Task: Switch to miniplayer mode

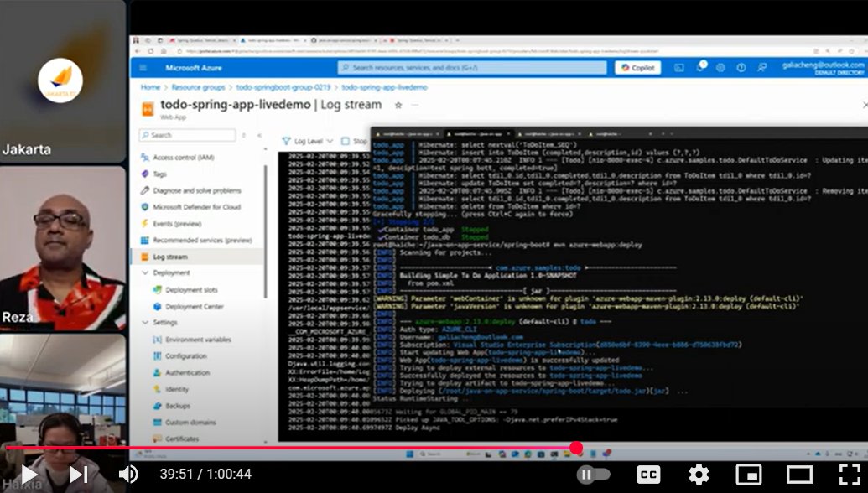Action: pos(748,475)
